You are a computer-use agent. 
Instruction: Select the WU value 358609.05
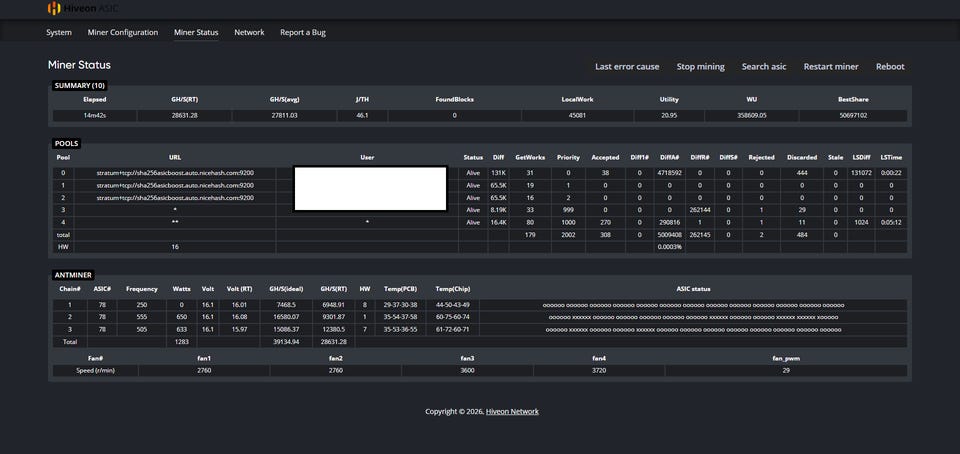point(751,115)
